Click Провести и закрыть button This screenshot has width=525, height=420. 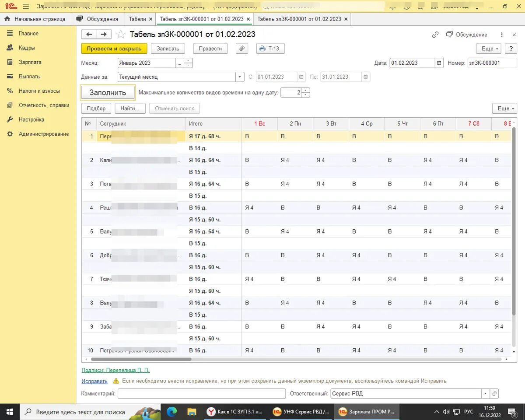coord(114,49)
